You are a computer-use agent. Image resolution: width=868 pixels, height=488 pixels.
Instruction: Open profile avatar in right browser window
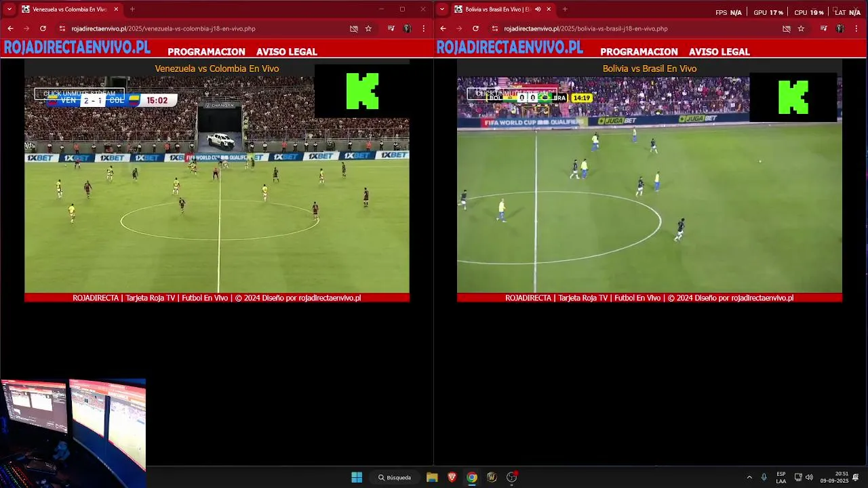pyautogui.click(x=840, y=28)
